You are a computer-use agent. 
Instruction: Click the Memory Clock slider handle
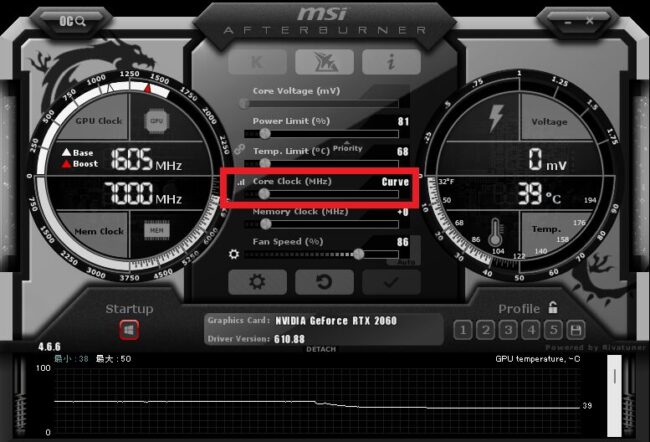[266, 224]
